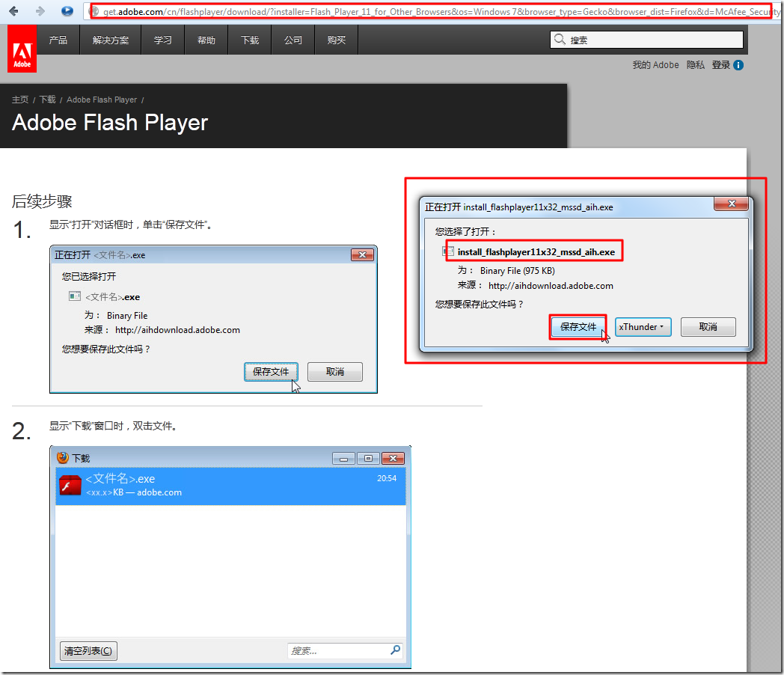The width and height of the screenshot is (784, 675).
Task: Click the 下载 breadcrumb link
Action: [x=48, y=100]
